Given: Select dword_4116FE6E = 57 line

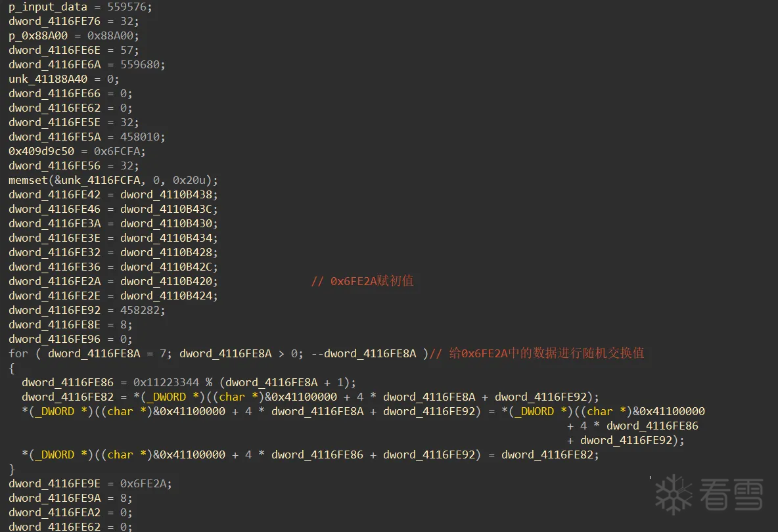Looking at the screenshot, I should 74,50.
